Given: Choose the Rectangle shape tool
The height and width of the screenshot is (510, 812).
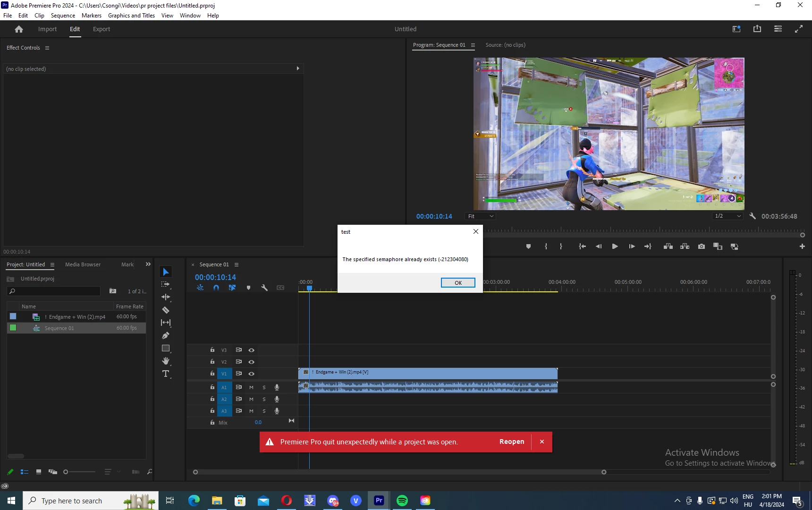Looking at the screenshot, I should point(166,348).
